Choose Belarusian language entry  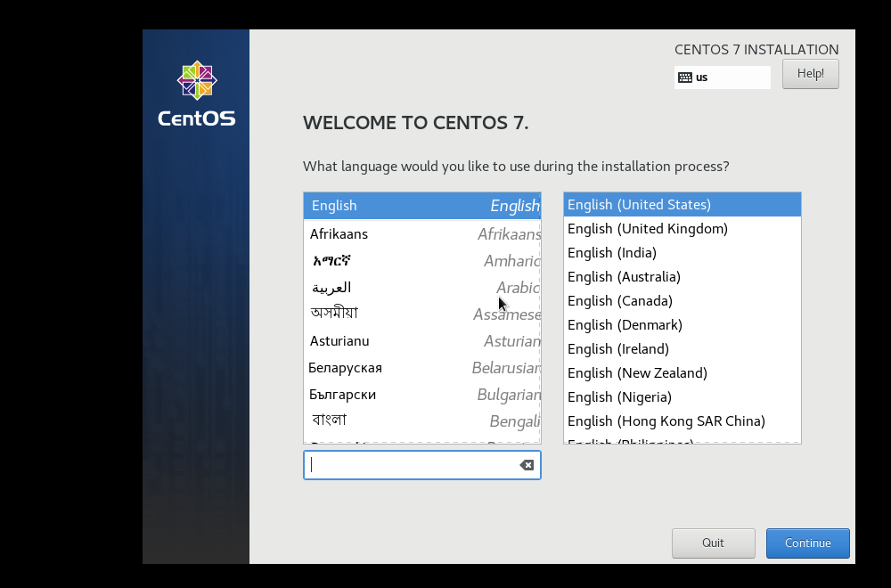coord(421,368)
